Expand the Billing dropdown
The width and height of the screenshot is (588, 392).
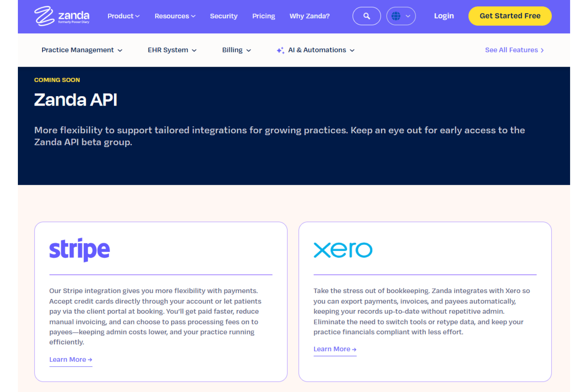tap(236, 50)
